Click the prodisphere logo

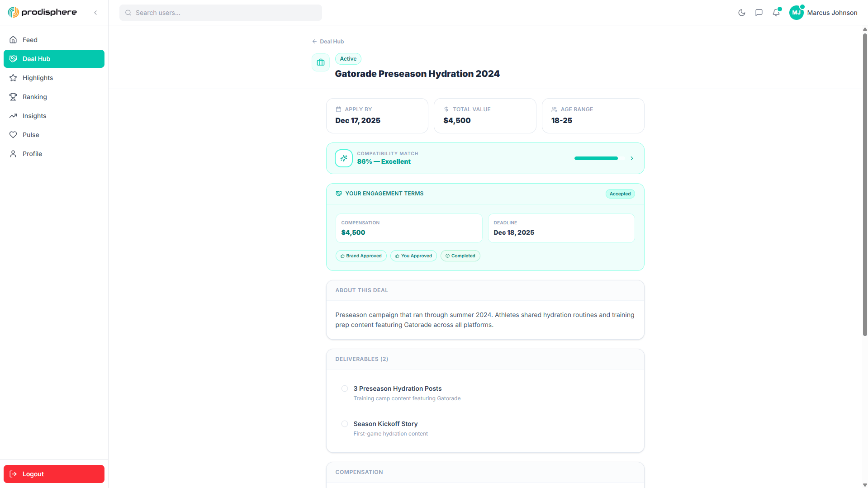point(43,12)
